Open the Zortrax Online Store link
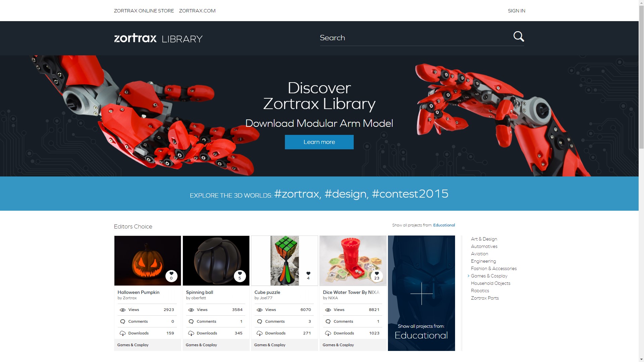The height and width of the screenshot is (362, 644). (x=144, y=11)
